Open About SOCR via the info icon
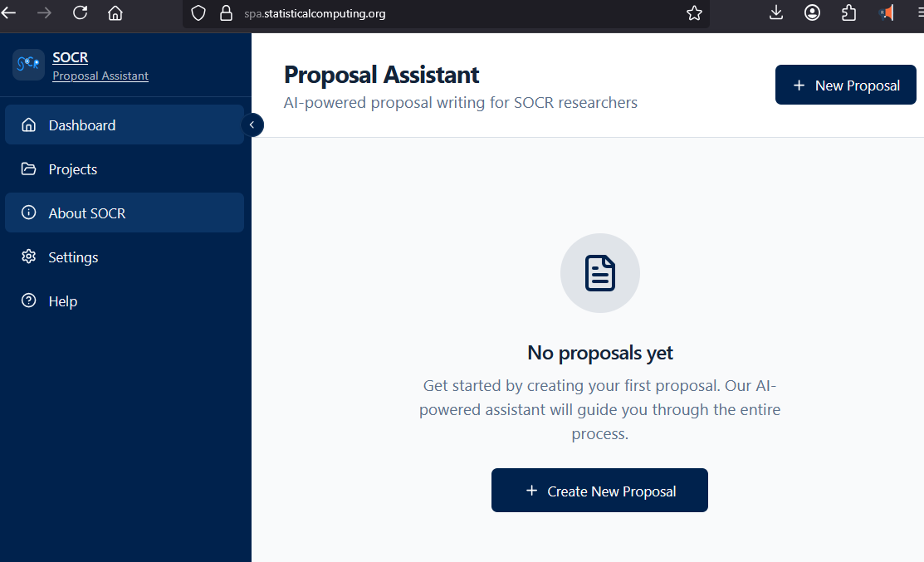 (31, 213)
